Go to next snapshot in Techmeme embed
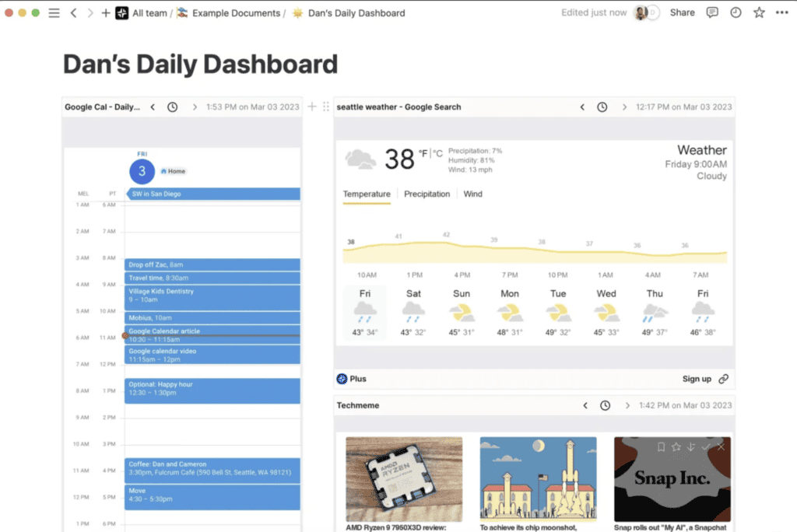This screenshot has height=532, width=797. coord(624,405)
